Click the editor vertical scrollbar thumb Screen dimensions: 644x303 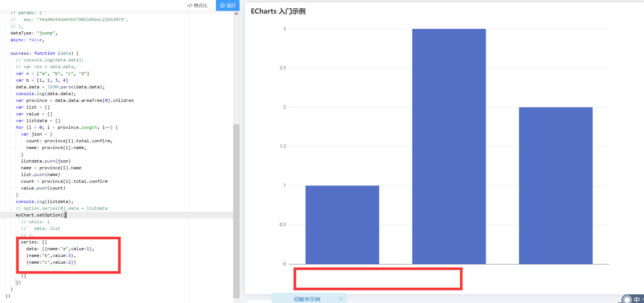coord(236,210)
